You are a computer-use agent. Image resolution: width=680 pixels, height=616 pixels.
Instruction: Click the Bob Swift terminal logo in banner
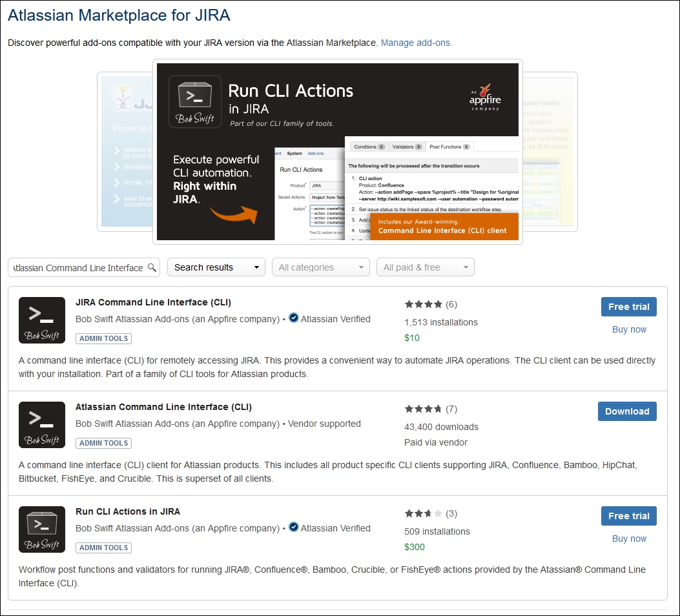pyautogui.click(x=195, y=101)
